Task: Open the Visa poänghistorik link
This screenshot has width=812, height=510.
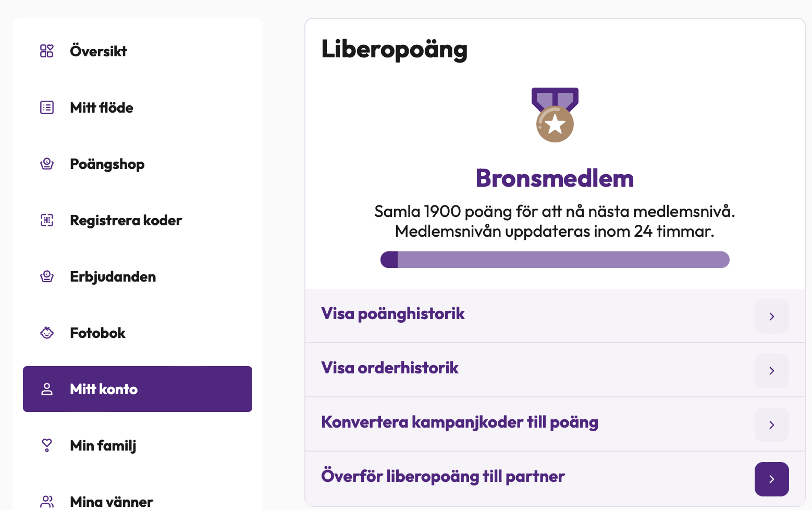Action: click(x=393, y=313)
